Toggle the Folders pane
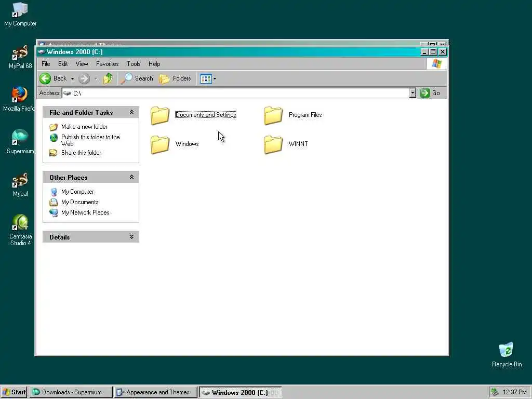The image size is (532, 399). pyautogui.click(x=176, y=78)
